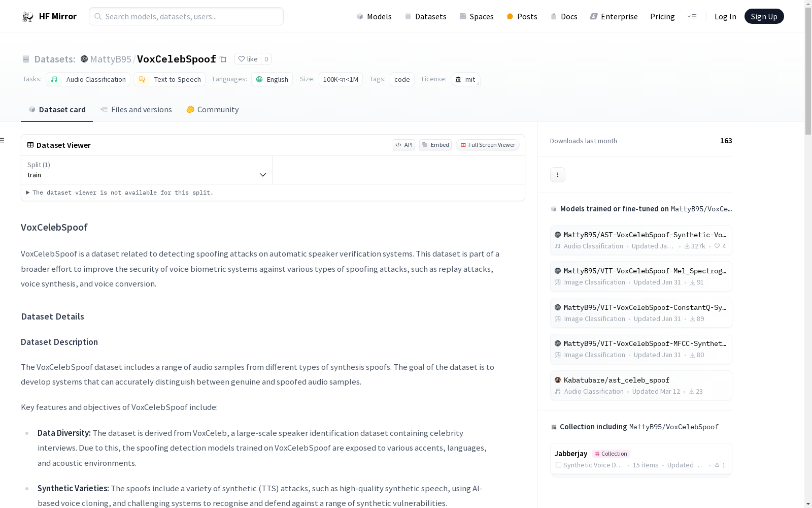Click the 100K<n<1M size tag
This screenshot has width=812, height=508.
[341, 79]
